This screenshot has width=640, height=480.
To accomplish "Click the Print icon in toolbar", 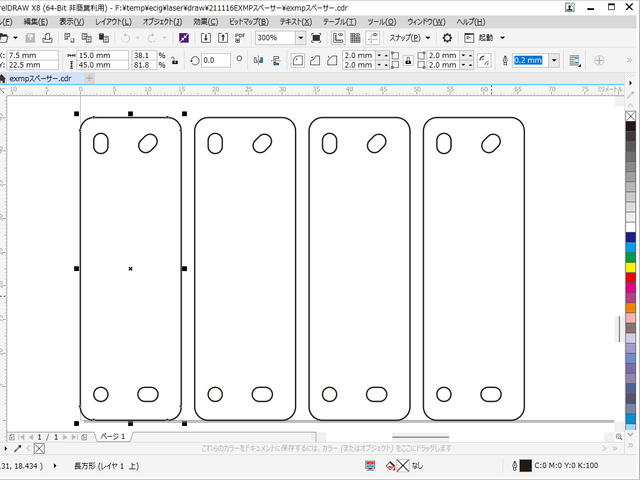I will click(49, 37).
